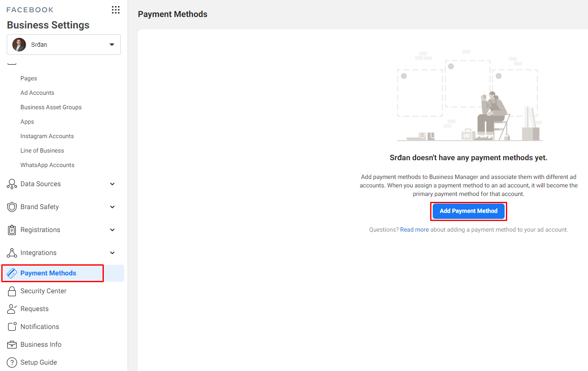The height and width of the screenshot is (371, 588).
Task: Expand the Integrations chevron
Action: (x=112, y=253)
